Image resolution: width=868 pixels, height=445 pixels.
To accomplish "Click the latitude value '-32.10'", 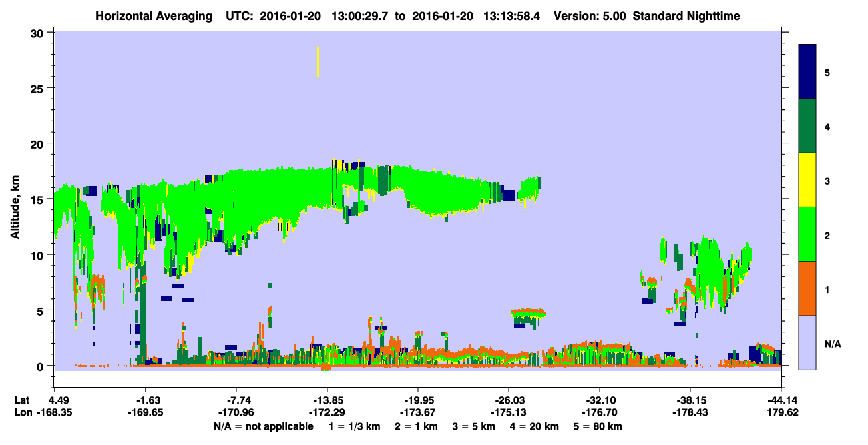I will point(599,400).
